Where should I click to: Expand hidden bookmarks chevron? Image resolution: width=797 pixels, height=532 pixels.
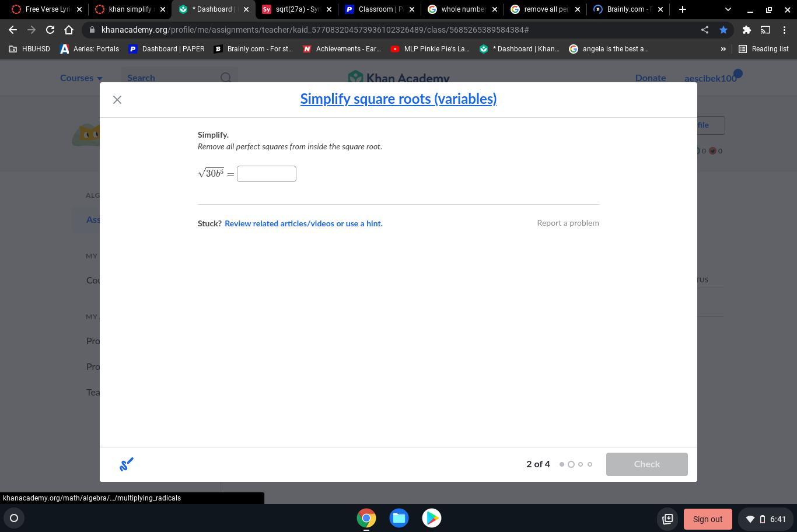coord(723,49)
